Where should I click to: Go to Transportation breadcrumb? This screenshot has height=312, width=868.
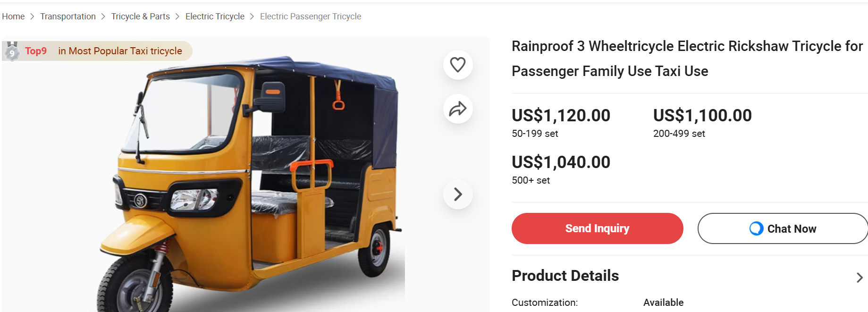click(x=68, y=17)
